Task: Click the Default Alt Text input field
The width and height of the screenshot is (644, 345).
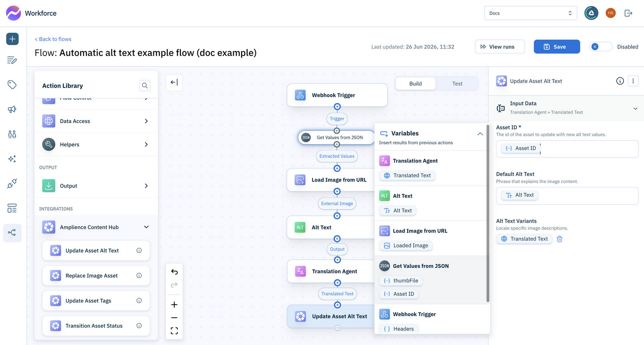Action: pyautogui.click(x=567, y=196)
